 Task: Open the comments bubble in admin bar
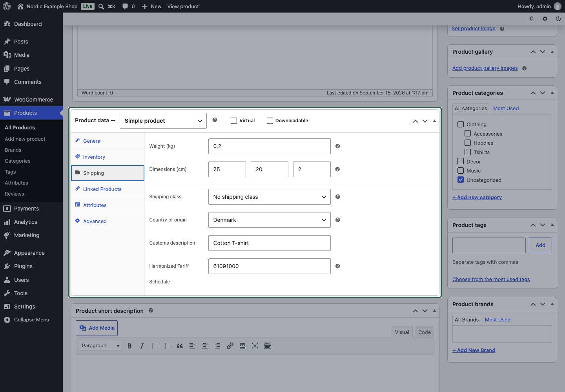(125, 6)
